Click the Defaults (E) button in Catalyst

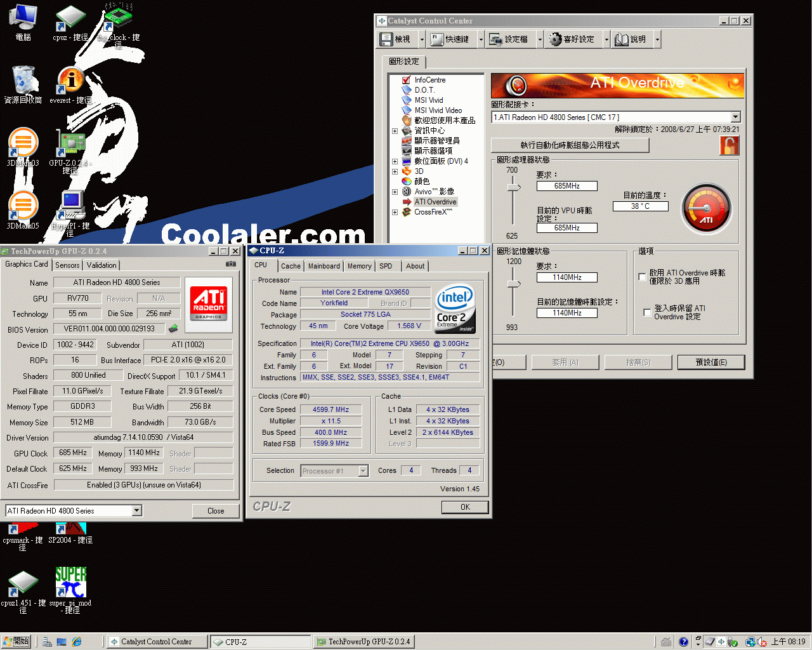pos(711,362)
